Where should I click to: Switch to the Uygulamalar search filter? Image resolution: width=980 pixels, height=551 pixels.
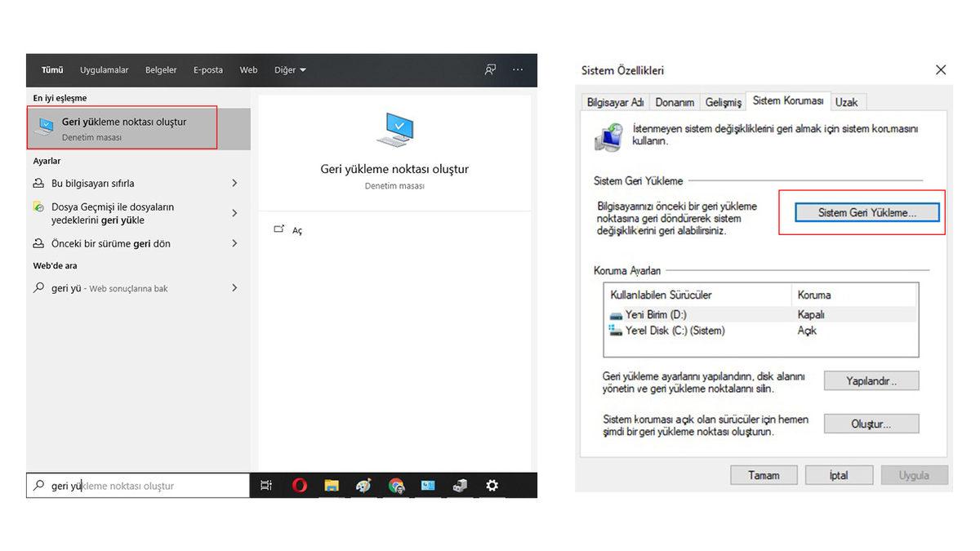point(104,70)
